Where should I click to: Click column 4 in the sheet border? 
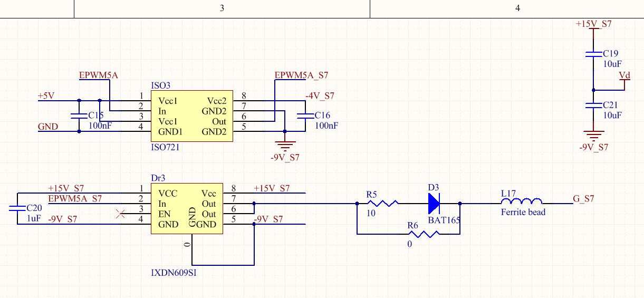coord(517,8)
